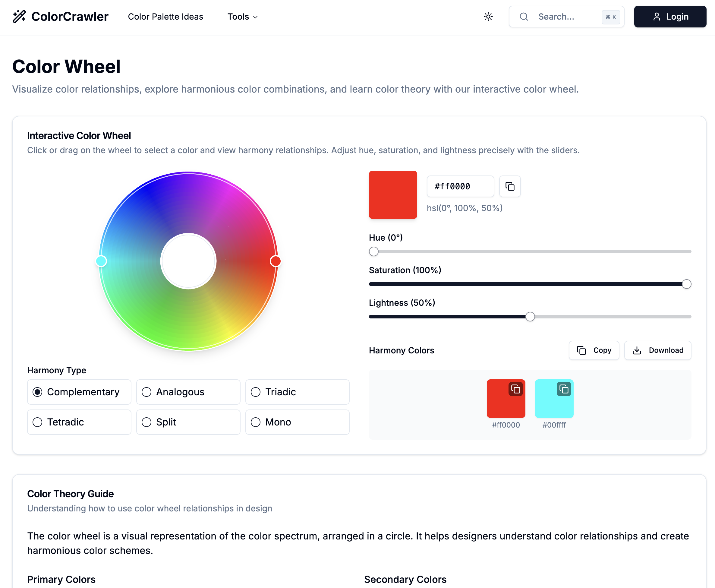
Task: Copy the hex code next to #ff0000 field
Action: click(x=510, y=186)
